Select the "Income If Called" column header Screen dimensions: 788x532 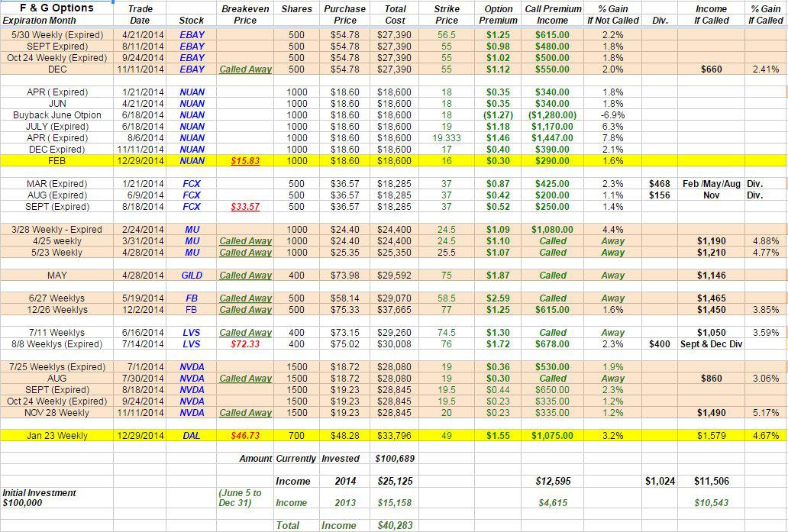click(x=711, y=15)
